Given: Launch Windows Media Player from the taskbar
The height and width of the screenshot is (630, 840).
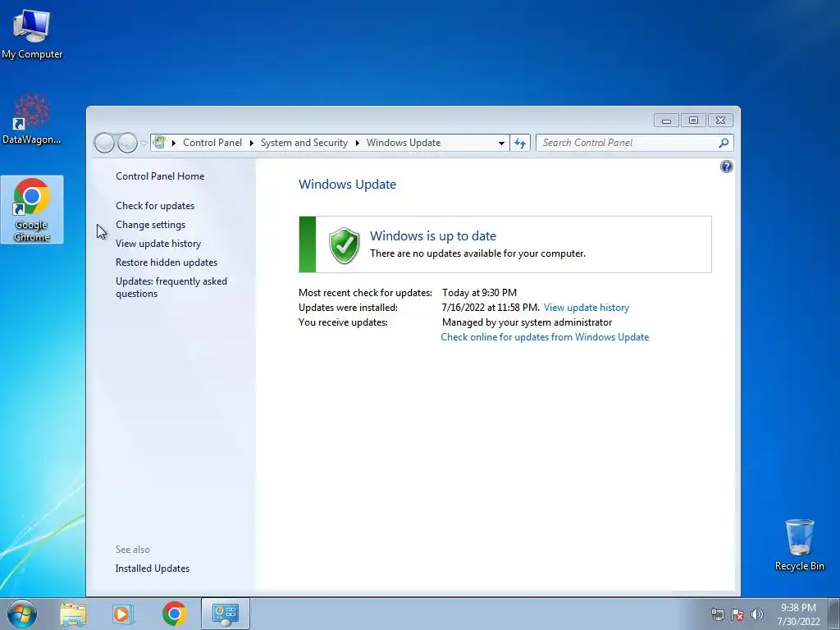Looking at the screenshot, I should click(x=123, y=614).
